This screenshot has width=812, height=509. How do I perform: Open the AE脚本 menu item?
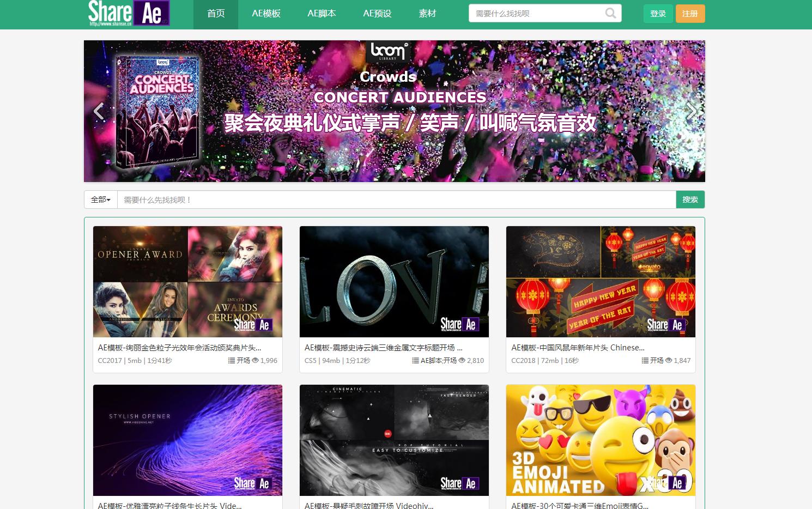(x=322, y=14)
